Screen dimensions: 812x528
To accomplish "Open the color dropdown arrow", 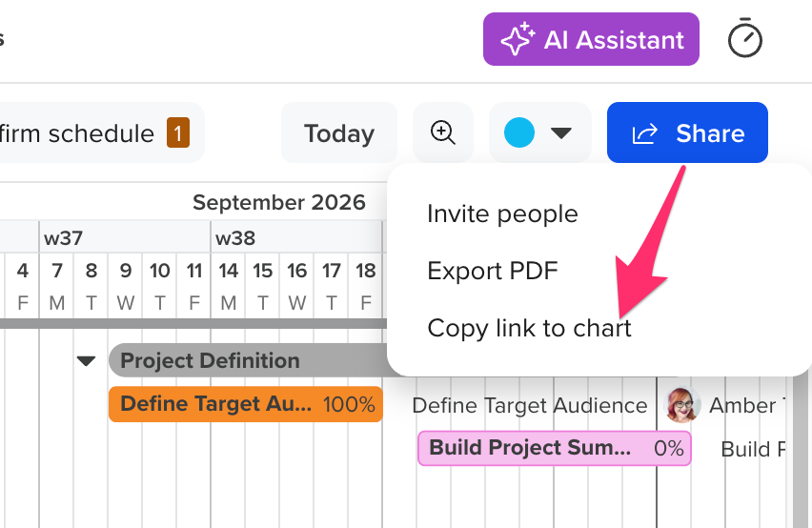I will [560, 133].
